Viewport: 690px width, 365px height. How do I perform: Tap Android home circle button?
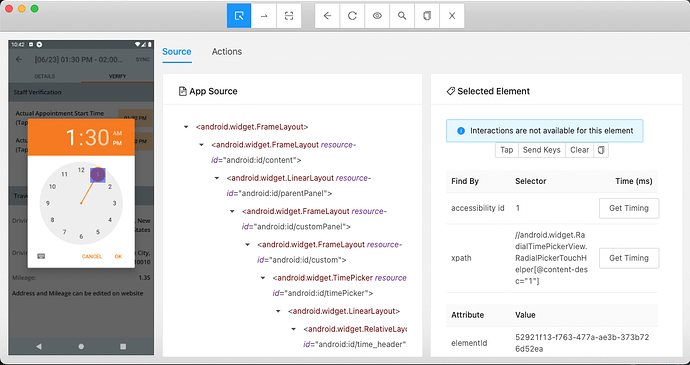pyautogui.click(x=81, y=347)
